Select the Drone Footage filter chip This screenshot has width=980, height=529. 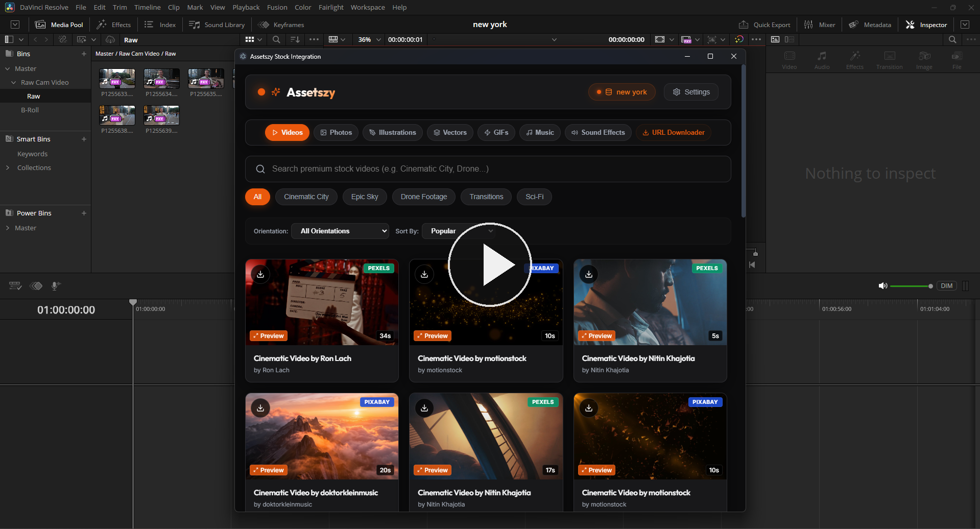pyautogui.click(x=424, y=197)
